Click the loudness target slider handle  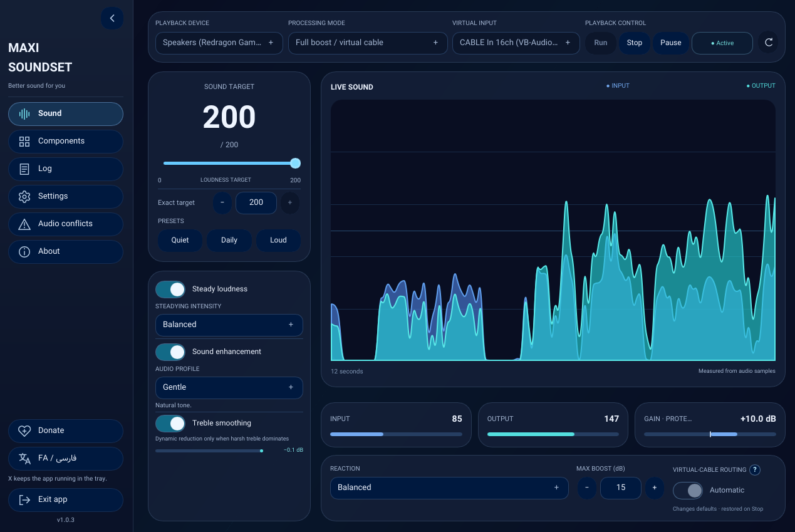[x=296, y=164]
